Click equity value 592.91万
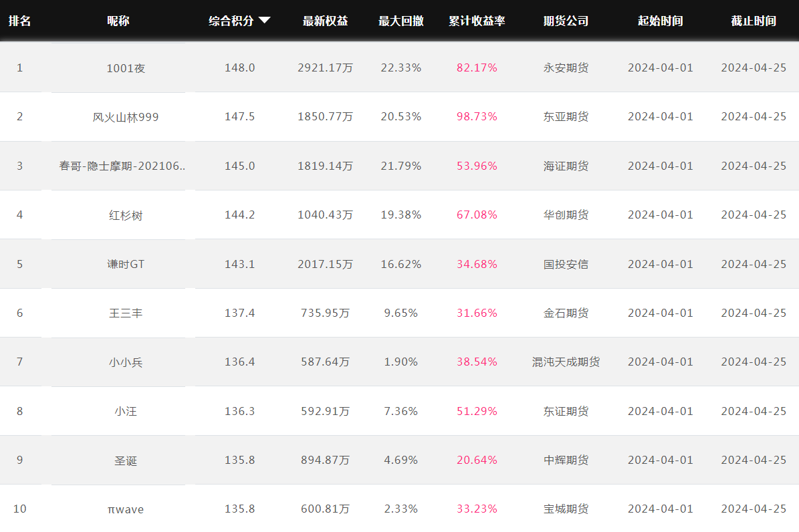 pyautogui.click(x=325, y=411)
